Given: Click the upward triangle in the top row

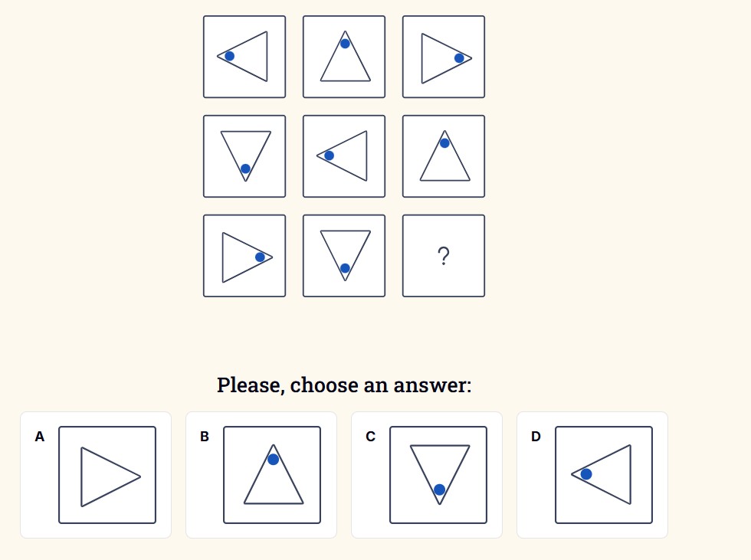Looking at the screenshot, I should [343, 56].
